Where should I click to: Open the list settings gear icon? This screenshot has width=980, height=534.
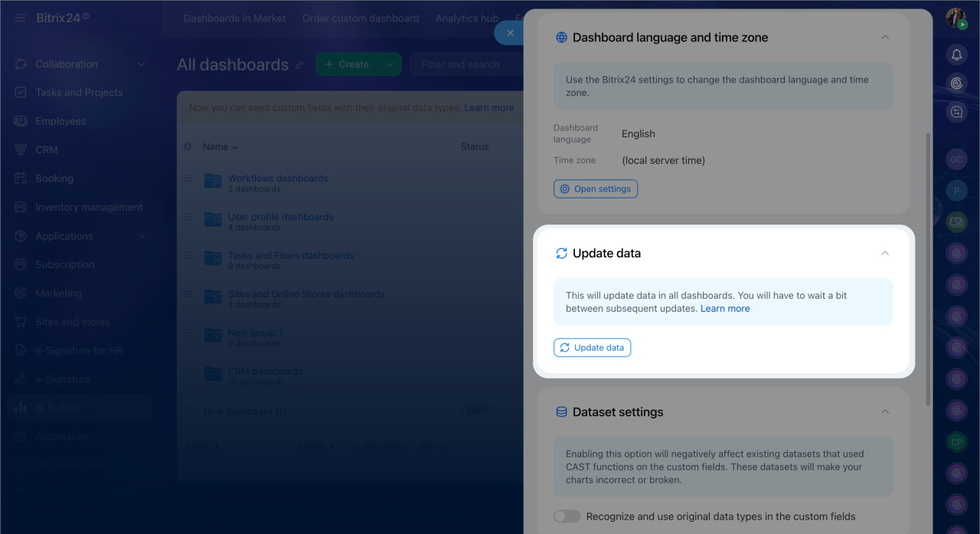click(188, 146)
